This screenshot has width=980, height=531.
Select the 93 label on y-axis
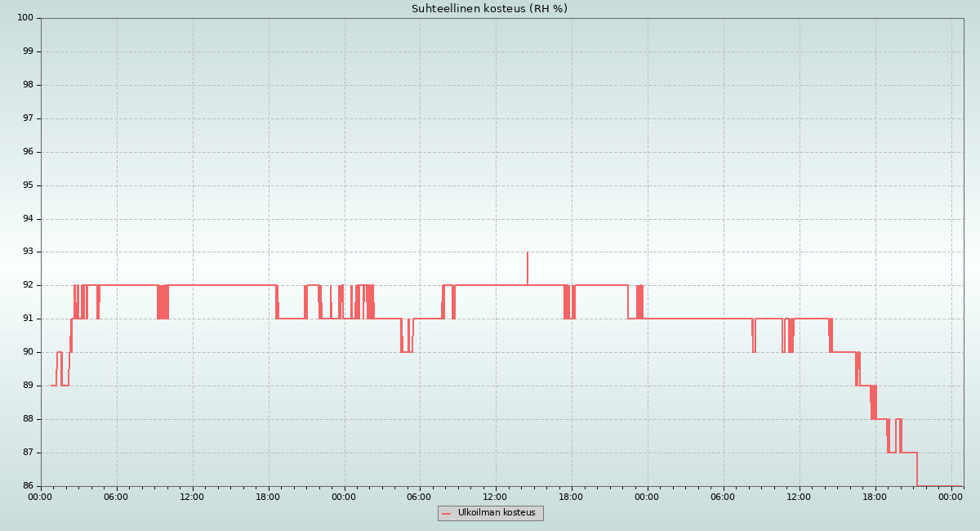pos(28,252)
